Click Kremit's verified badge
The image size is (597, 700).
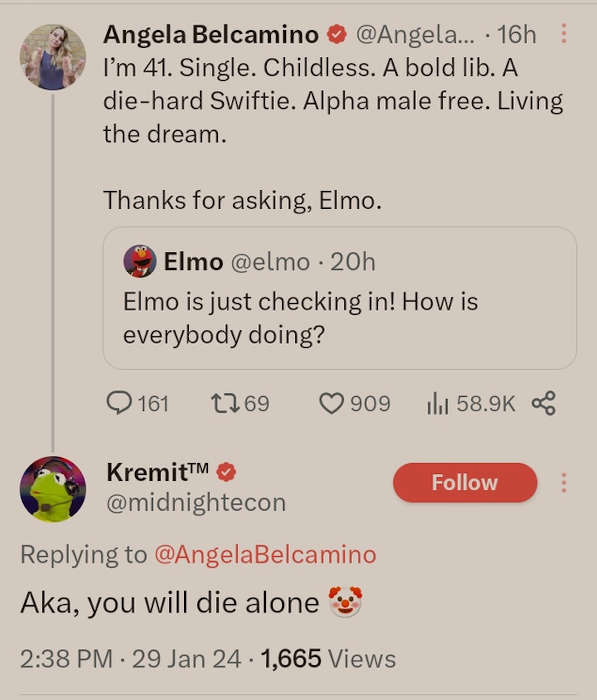point(226,472)
